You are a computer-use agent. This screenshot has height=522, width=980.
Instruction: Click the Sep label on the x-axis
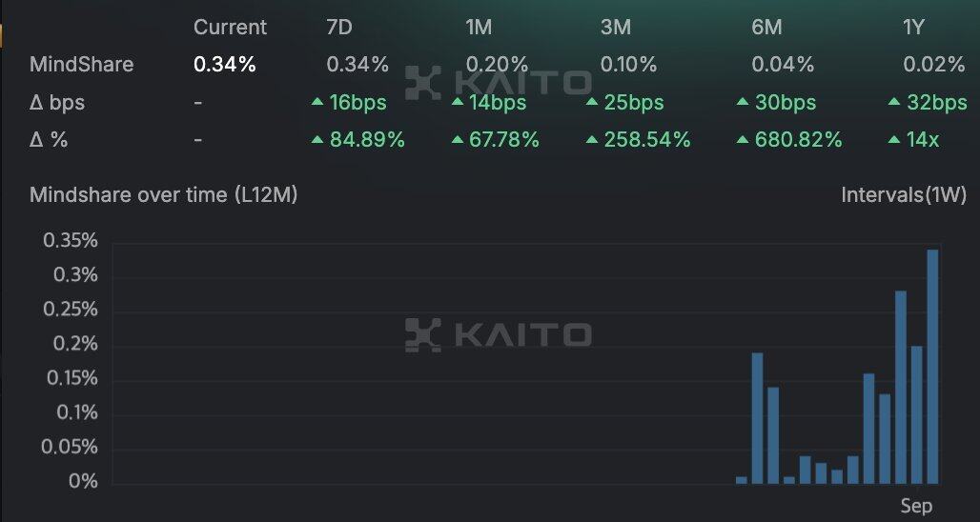coord(916,505)
